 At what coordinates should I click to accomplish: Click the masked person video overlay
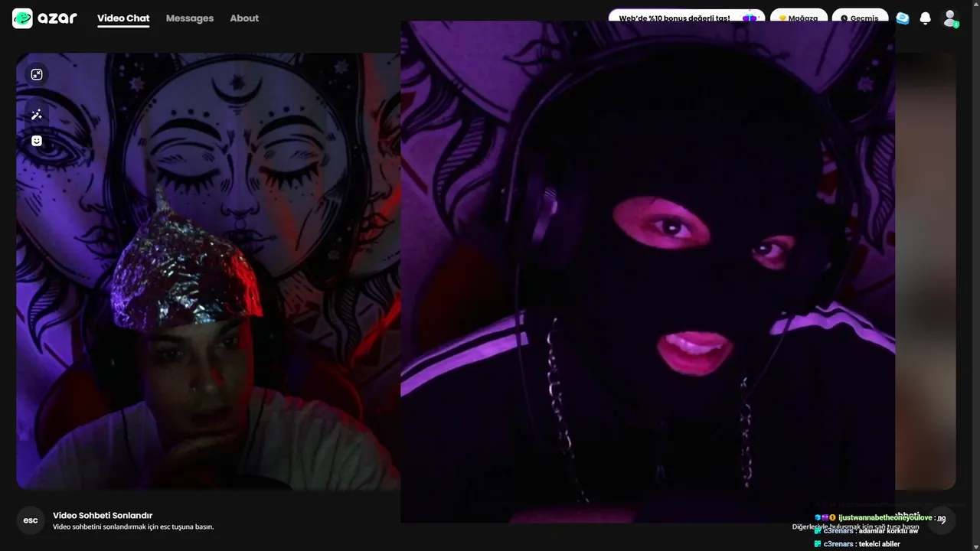(648, 272)
